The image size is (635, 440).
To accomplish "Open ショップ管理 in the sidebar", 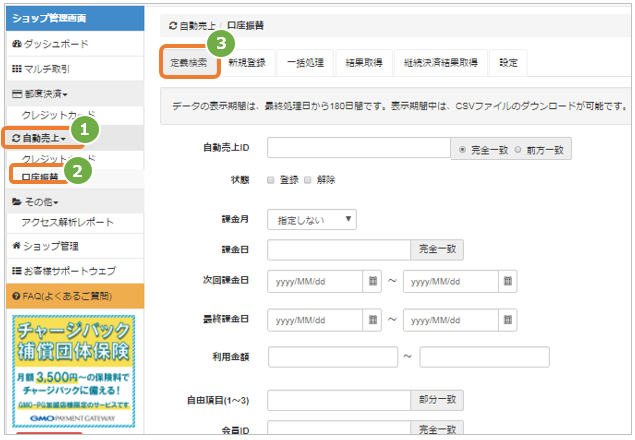I will click(75, 246).
